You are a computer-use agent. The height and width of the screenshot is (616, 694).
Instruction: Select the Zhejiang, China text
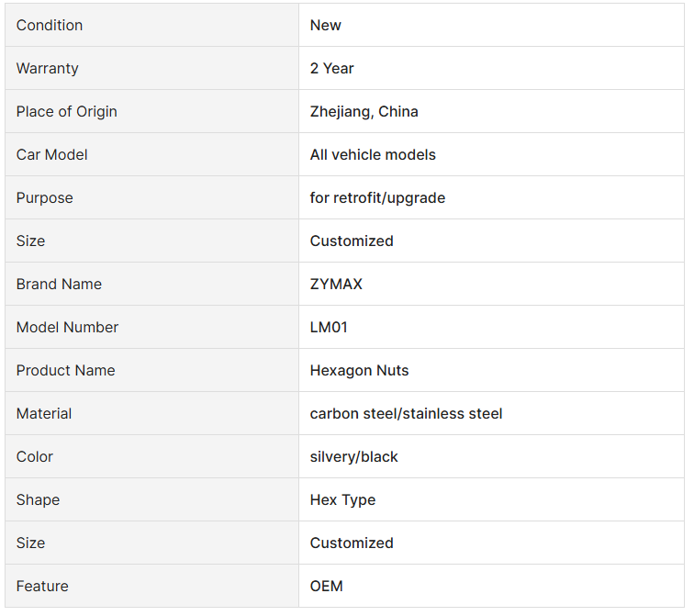point(364,111)
